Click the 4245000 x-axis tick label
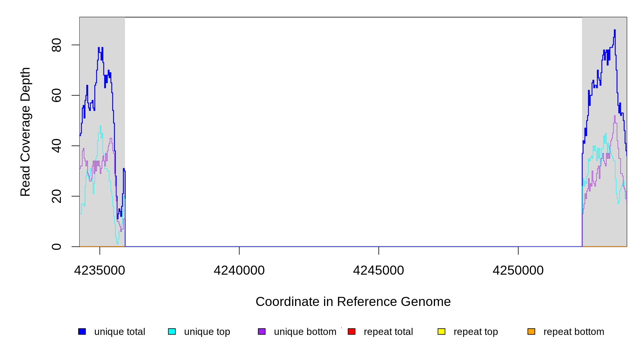 point(378,270)
